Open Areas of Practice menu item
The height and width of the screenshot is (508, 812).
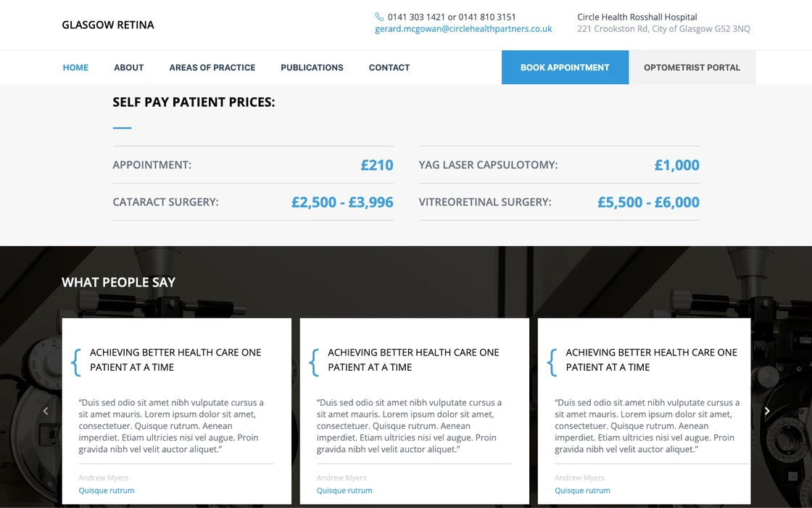coord(212,67)
